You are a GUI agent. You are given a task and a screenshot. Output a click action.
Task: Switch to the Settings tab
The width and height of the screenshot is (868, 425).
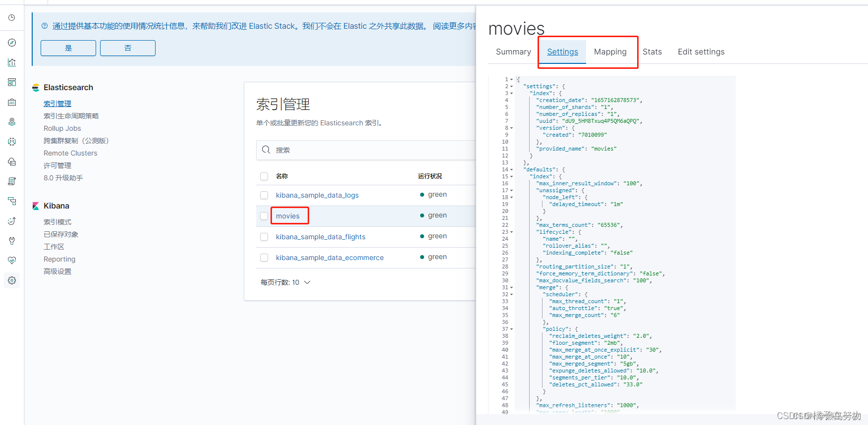tap(562, 52)
